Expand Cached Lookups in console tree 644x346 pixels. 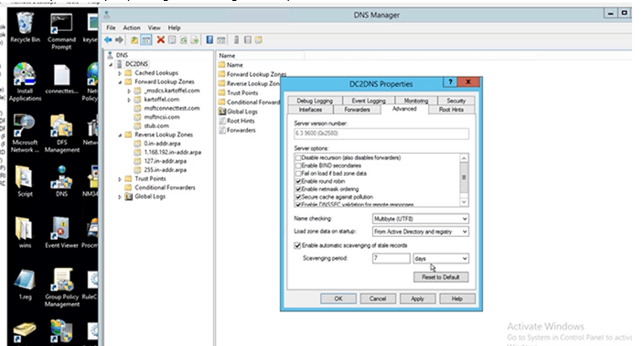(120, 73)
